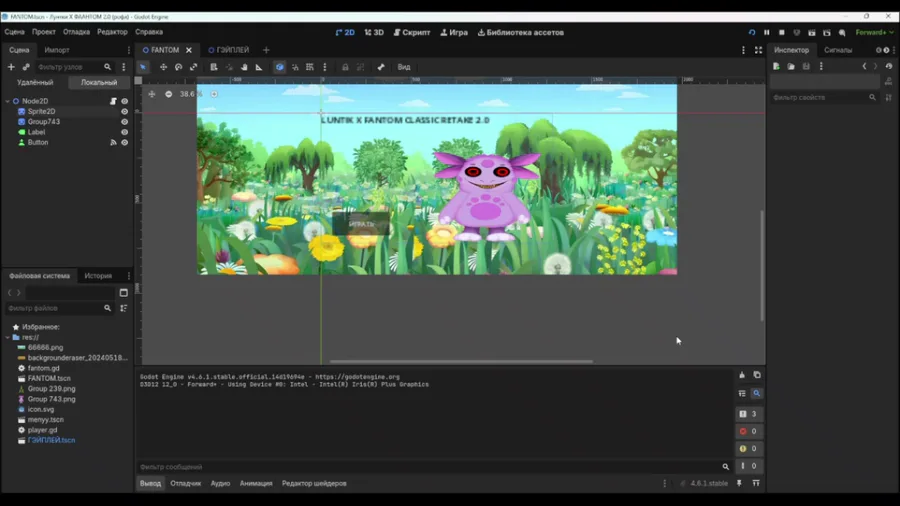This screenshot has height=506, width=900.
Task: Toggle distraction-free mode icon
Action: 758,50
